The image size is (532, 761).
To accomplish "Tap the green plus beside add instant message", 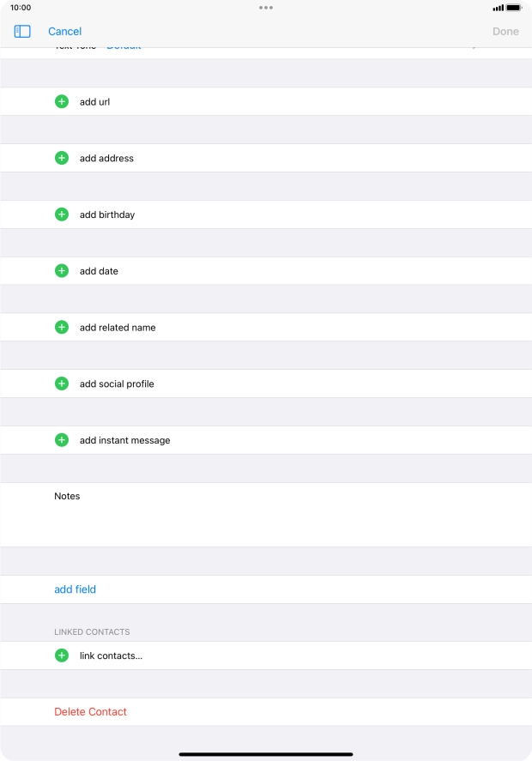I will 62,440.
